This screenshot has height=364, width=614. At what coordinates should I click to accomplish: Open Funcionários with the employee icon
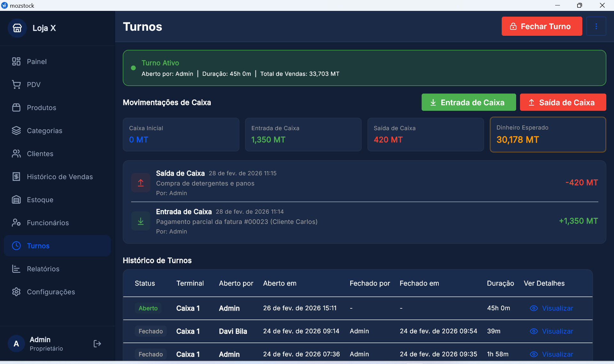[x=16, y=223]
